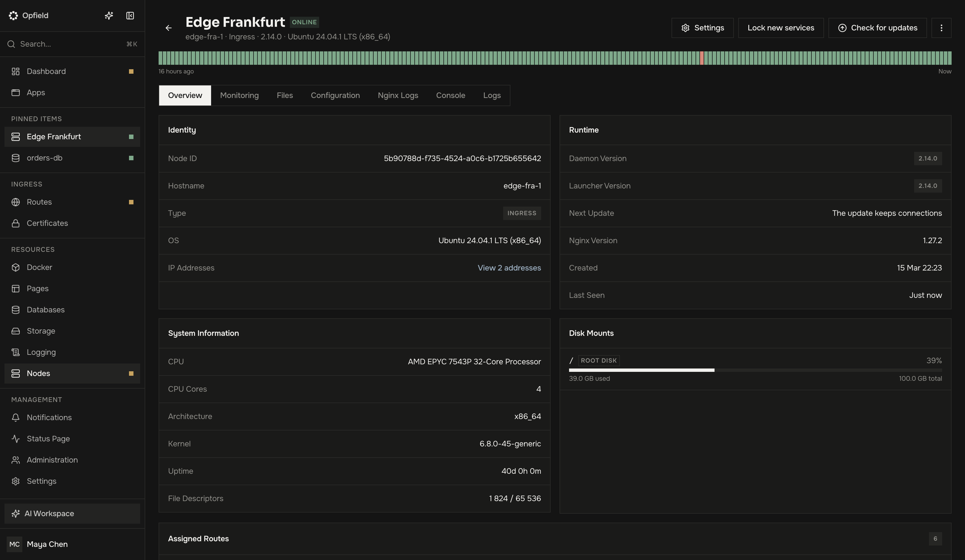Open Administration section
Screen dimensions: 965x560
coord(72,460)
